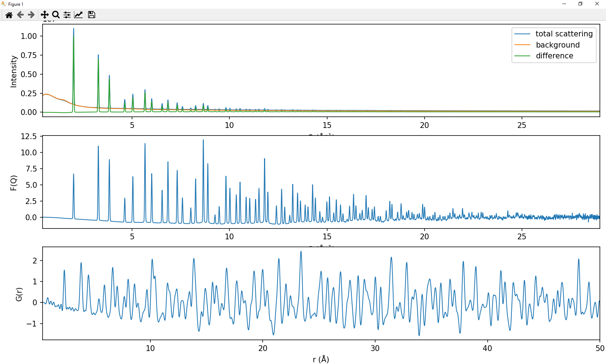Click the r (Å) axis label

[320, 359]
